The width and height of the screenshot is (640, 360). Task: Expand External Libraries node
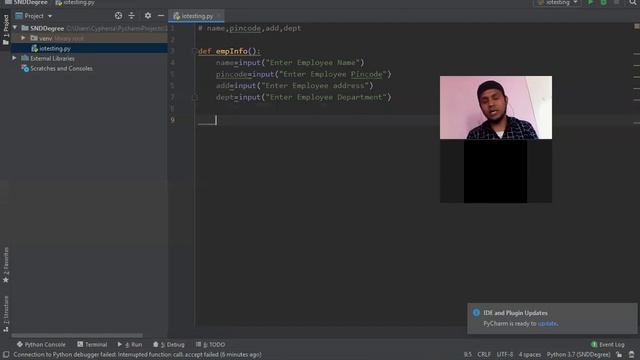point(14,58)
